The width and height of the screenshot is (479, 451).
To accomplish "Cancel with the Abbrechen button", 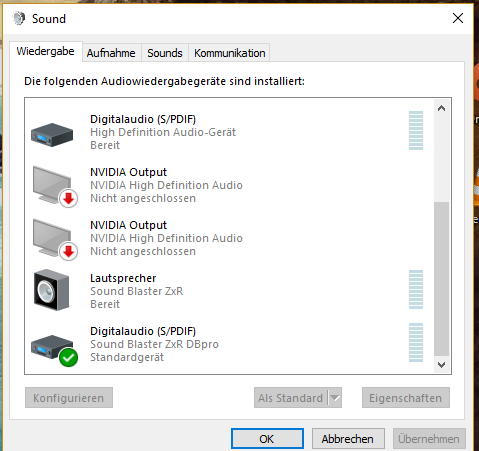I will click(348, 439).
